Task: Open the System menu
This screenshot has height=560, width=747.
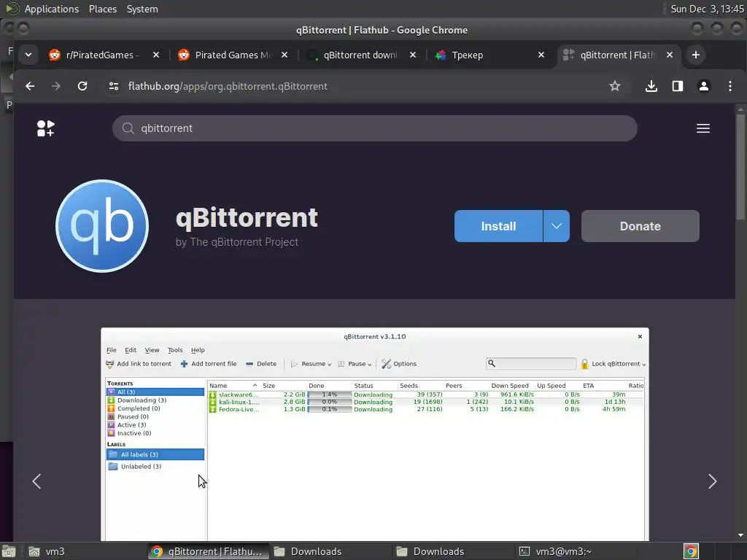Action: (x=142, y=9)
